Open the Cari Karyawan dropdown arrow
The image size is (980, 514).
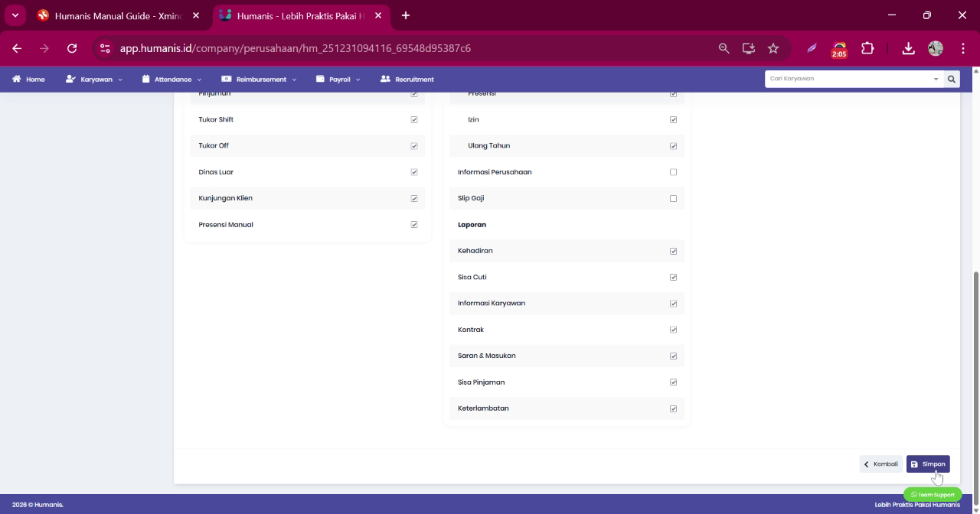tap(936, 79)
